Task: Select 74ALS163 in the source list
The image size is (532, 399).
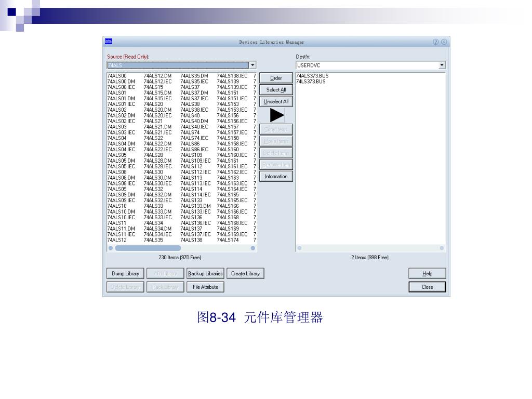Action: coord(228,178)
